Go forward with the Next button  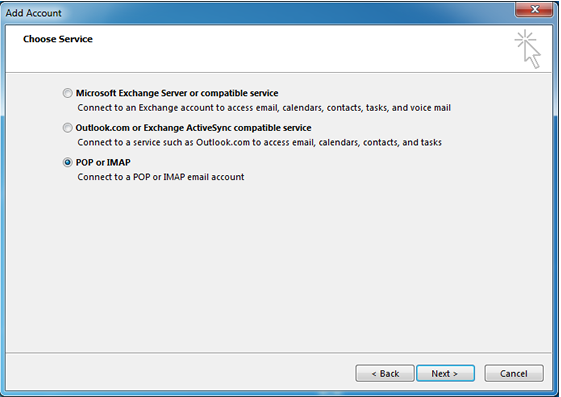coord(445,373)
